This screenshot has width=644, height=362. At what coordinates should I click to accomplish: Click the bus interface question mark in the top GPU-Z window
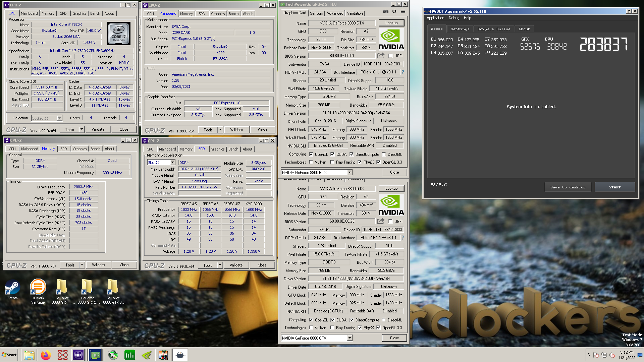tap(402, 72)
